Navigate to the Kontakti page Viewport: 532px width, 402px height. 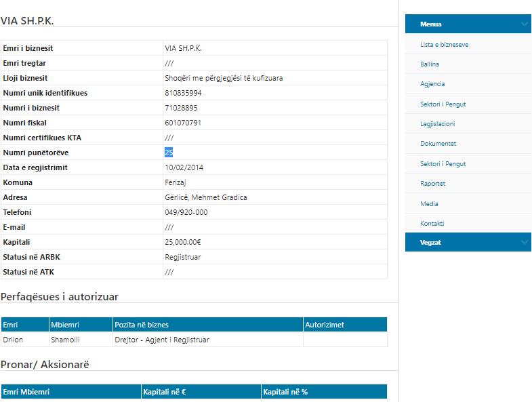[x=432, y=224]
